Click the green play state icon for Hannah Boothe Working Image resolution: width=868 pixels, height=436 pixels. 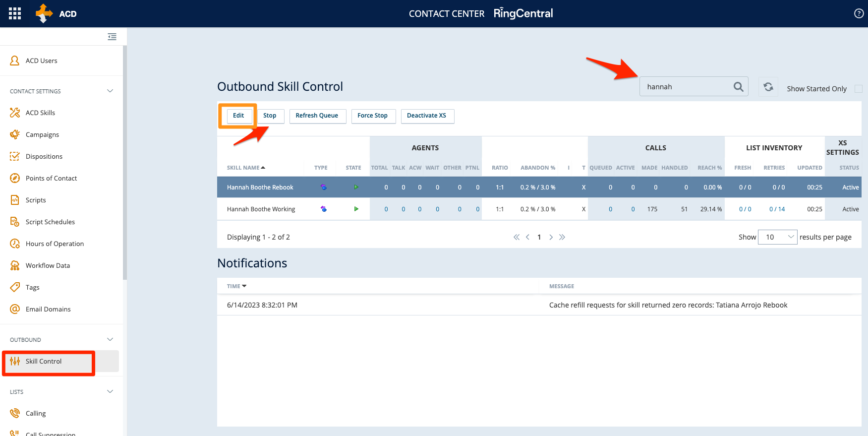[356, 209]
